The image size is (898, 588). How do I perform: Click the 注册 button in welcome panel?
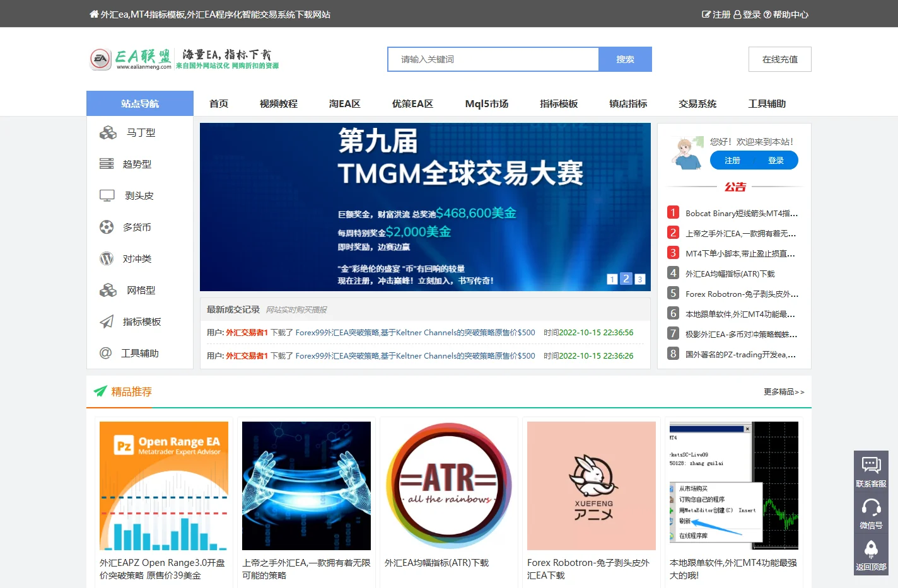tap(732, 160)
